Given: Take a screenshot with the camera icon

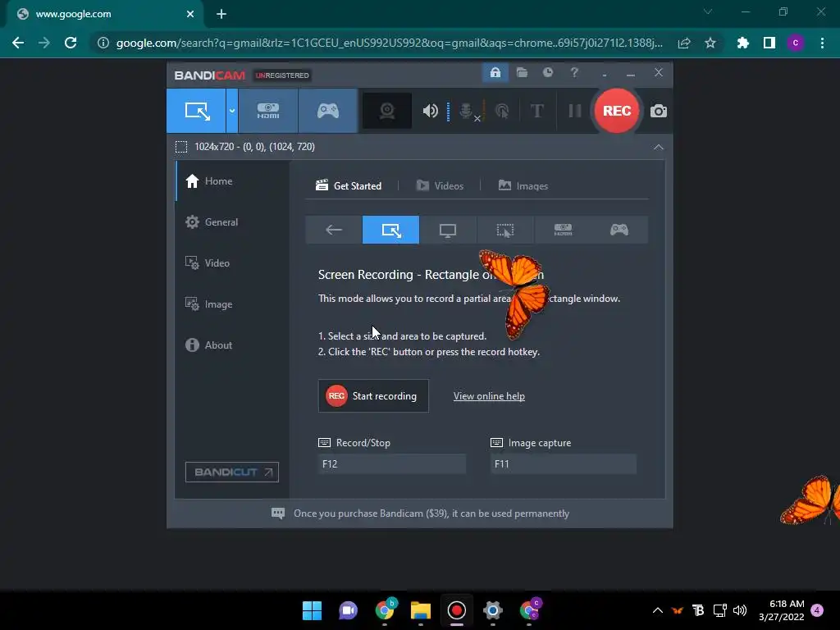Looking at the screenshot, I should point(659,111).
